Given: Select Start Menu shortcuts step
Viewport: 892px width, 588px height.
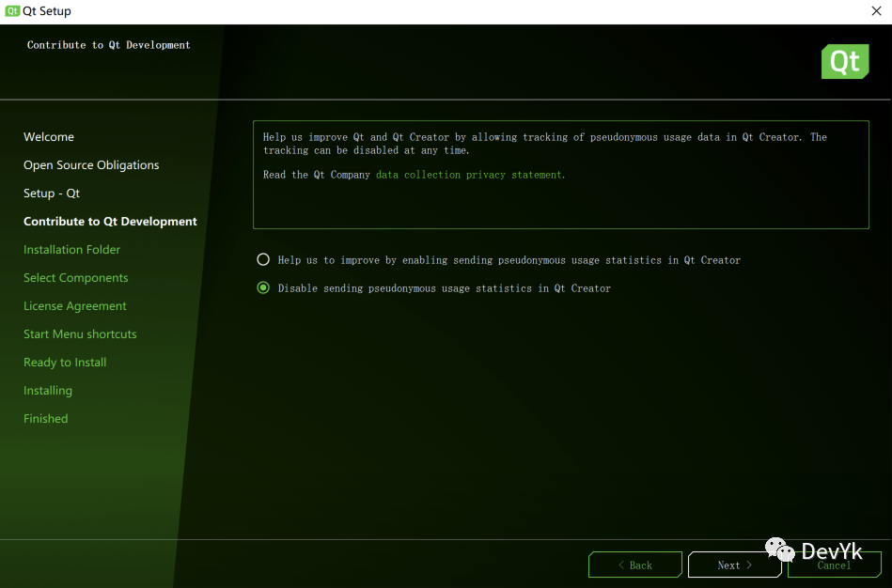Looking at the screenshot, I should coord(80,333).
